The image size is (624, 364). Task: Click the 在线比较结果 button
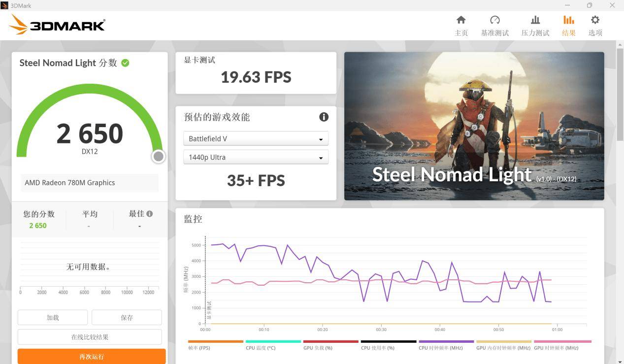tap(90, 337)
